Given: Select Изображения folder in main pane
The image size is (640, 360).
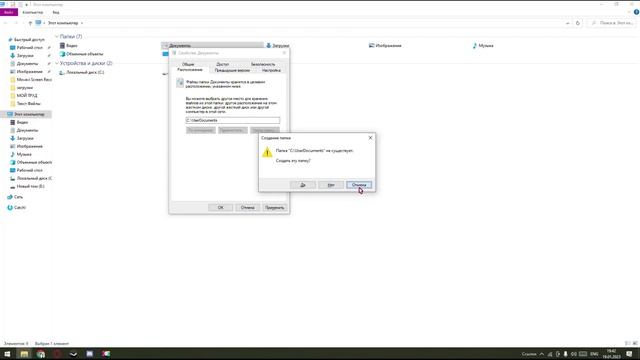Looking at the screenshot, I should (385, 46).
